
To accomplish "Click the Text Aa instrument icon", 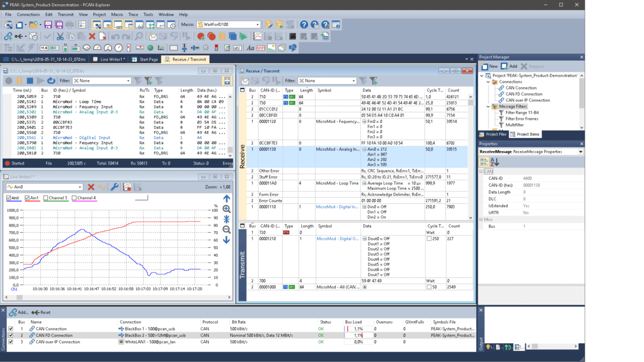I will point(250,48).
